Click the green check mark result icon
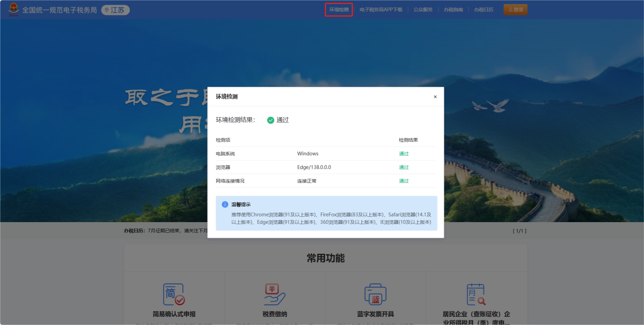Viewport: 644px width, 325px height. 270,120
